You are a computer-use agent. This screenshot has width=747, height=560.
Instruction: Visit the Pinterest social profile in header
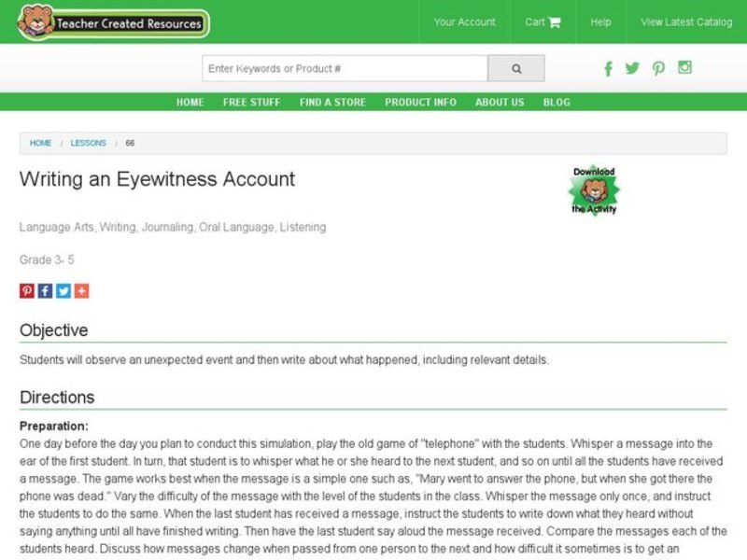(x=659, y=69)
